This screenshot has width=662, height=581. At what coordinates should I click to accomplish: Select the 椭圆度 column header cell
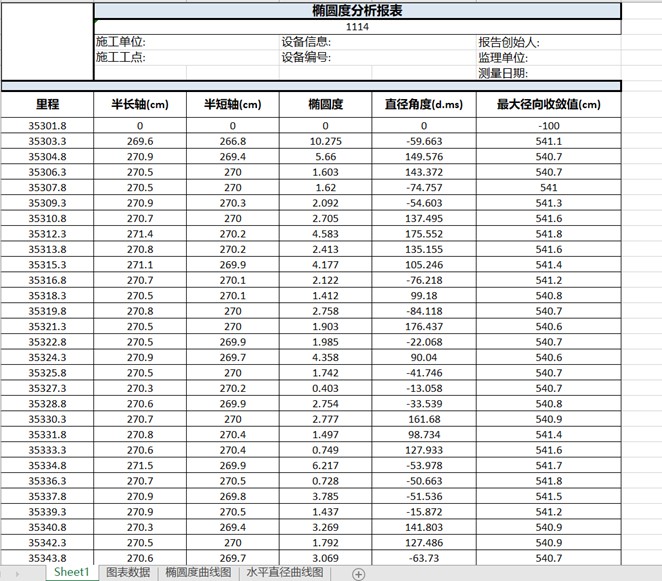[x=326, y=104]
